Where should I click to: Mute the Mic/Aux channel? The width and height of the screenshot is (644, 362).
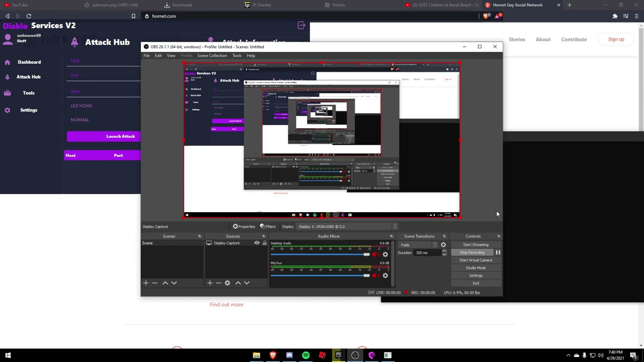pyautogui.click(x=374, y=276)
